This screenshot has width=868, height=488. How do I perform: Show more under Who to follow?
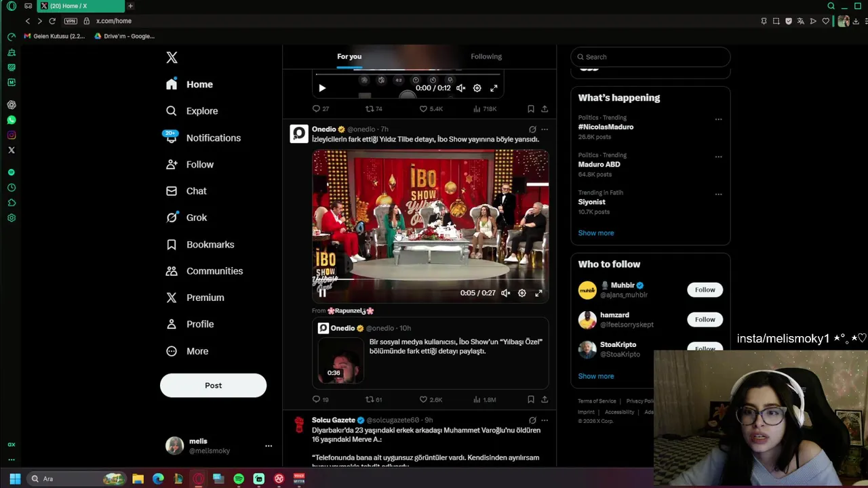click(595, 376)
